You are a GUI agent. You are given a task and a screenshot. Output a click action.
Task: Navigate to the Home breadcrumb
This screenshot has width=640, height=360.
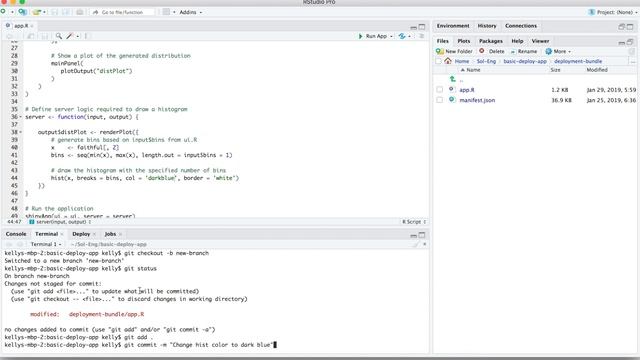(x=462, y=61)
